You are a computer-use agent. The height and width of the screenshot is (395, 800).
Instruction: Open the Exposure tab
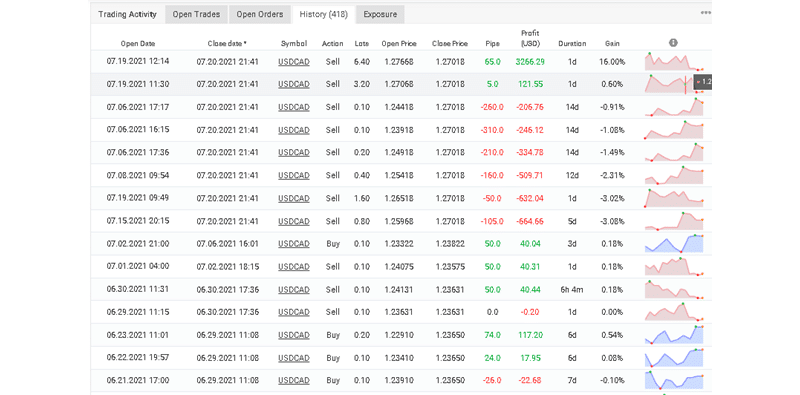(x=380, y=14)
